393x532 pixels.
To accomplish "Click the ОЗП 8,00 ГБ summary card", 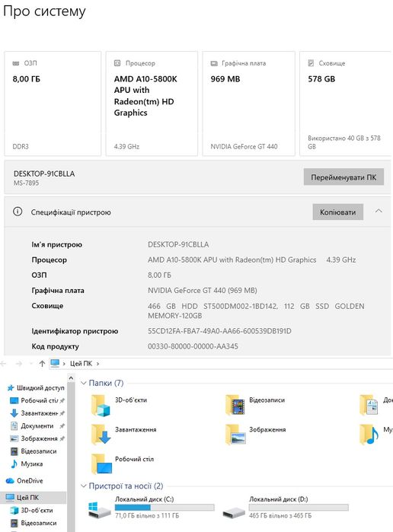I will (x=53, y=104).
